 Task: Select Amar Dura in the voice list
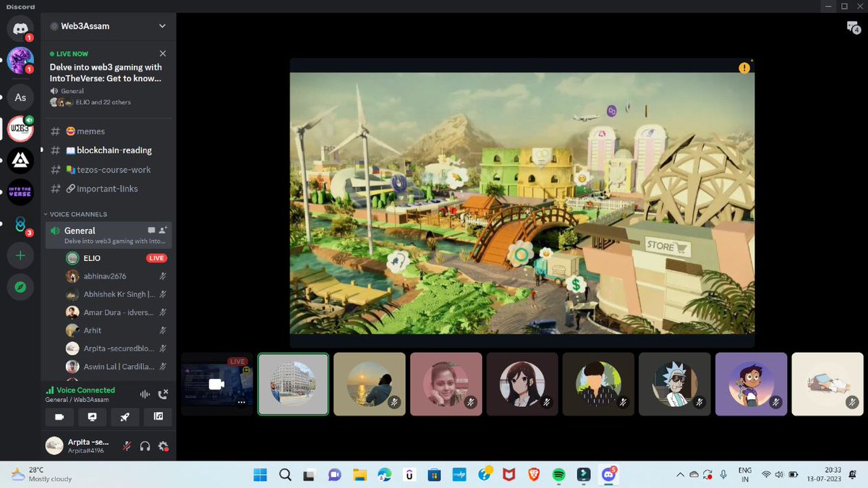[x=116, y=312]
